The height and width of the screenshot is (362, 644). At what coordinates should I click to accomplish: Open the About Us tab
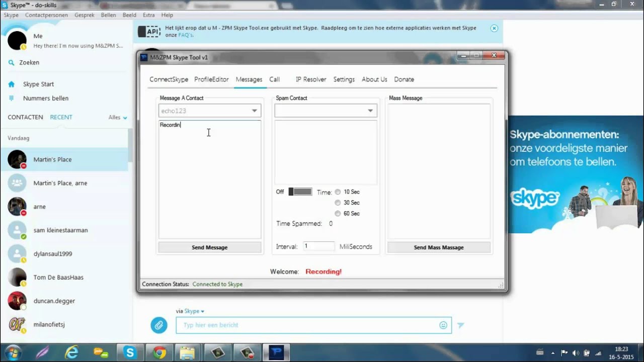(374, 79)
